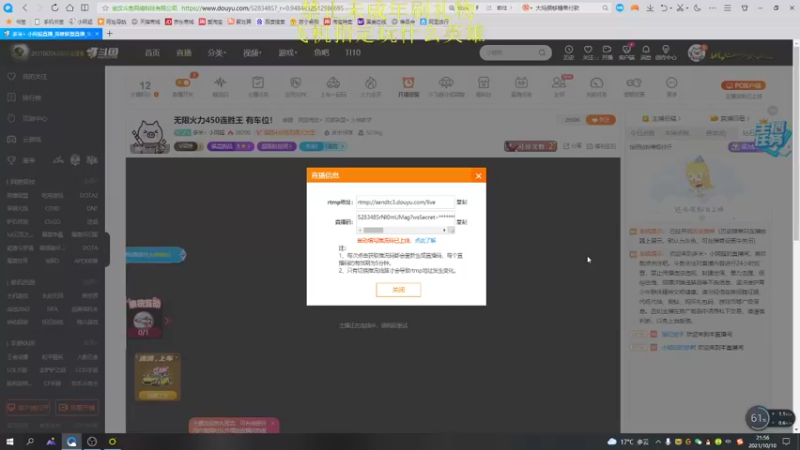Click the 关闭 button in the dialog
Screen dimensions: 800x450
point(398,290)
